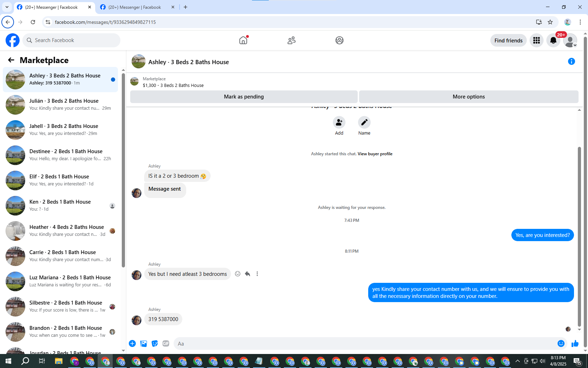Viewport: 588px width, 368px height.
Task: Attach a photo using the image icon
Action: tap(143, 343)
